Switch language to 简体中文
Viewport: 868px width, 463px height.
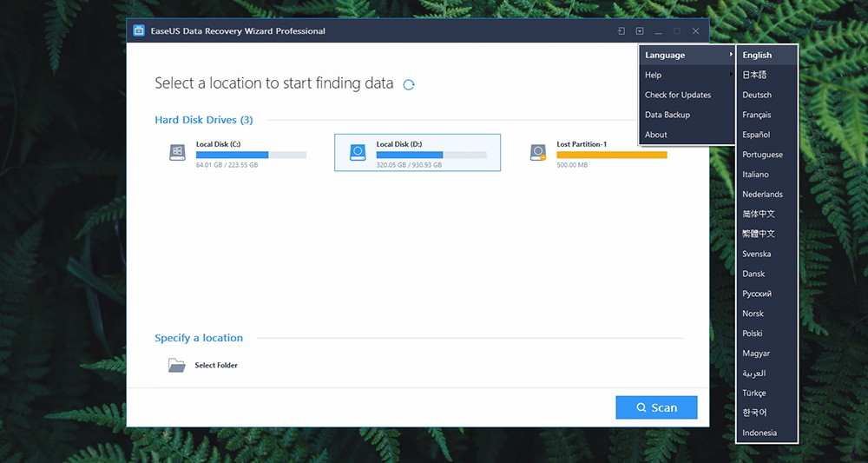point(766,214)
